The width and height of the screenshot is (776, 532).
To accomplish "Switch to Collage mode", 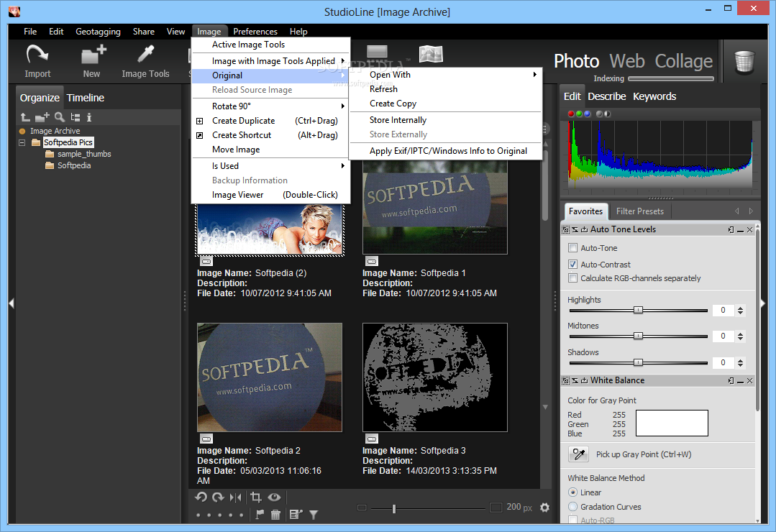I will pos(684,61).
